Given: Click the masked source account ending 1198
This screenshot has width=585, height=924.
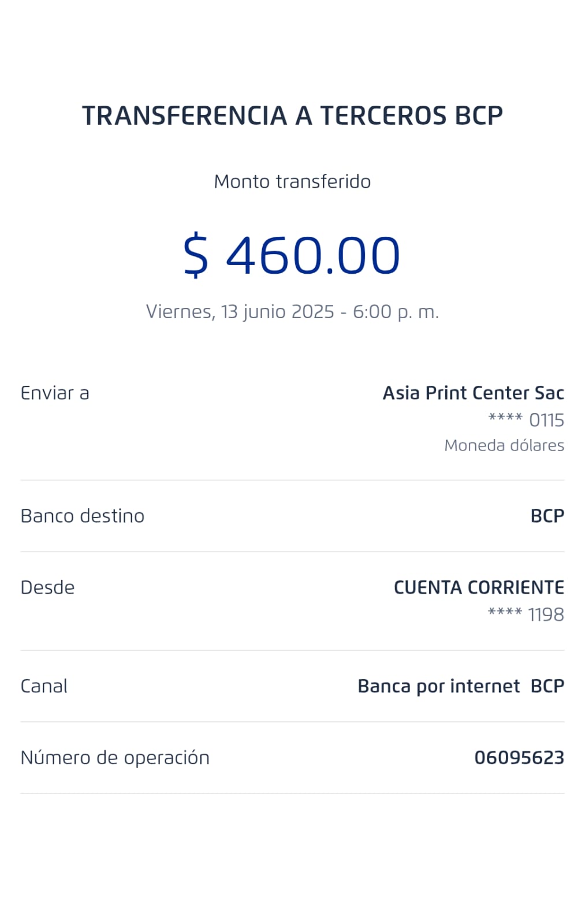Looking at the screenshot, I should 526,614.
